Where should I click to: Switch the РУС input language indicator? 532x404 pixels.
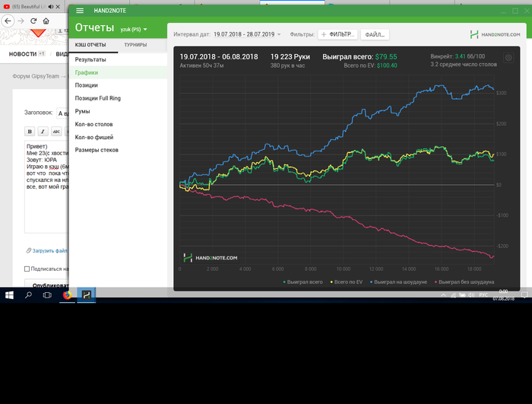[x=483, y=295]
